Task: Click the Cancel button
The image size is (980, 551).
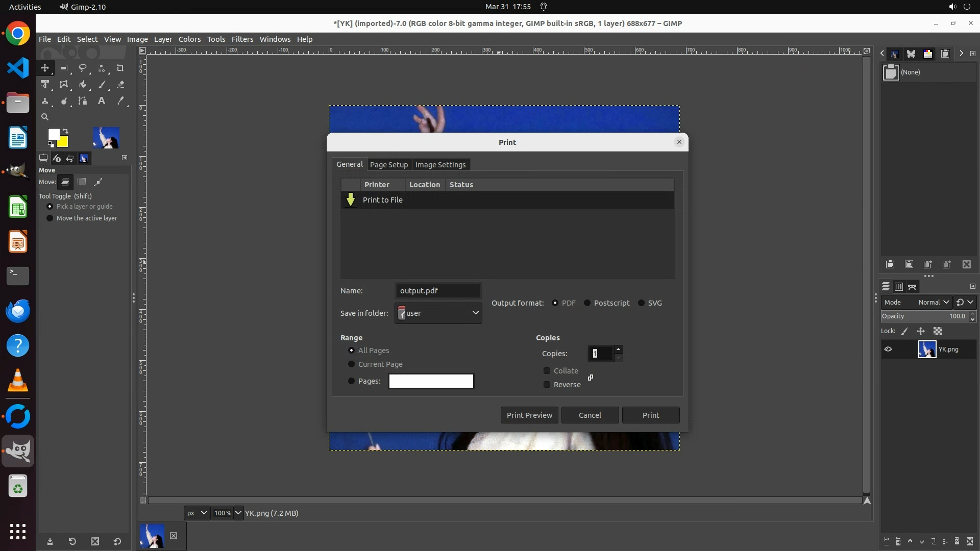Action: pos(590,415)
